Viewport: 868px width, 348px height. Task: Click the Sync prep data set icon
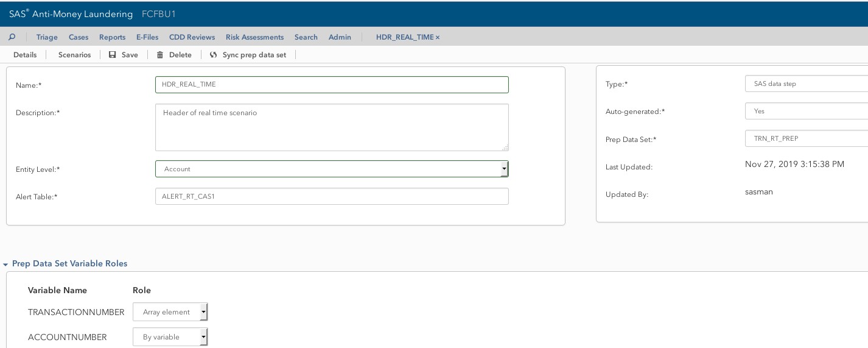click(x=214, y=55)
